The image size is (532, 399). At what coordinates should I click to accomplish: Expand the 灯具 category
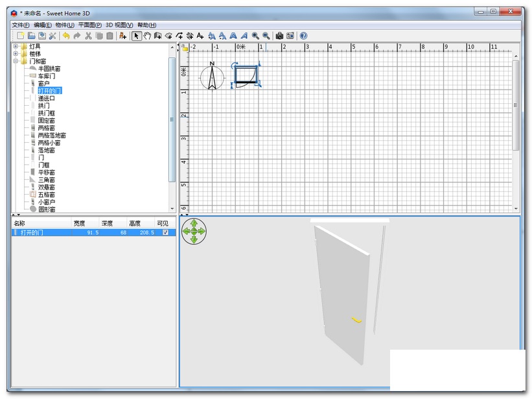16,47
